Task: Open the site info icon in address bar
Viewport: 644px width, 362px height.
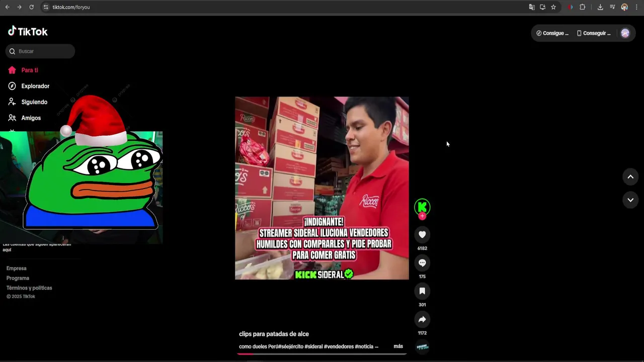Action: pos(46,7)
